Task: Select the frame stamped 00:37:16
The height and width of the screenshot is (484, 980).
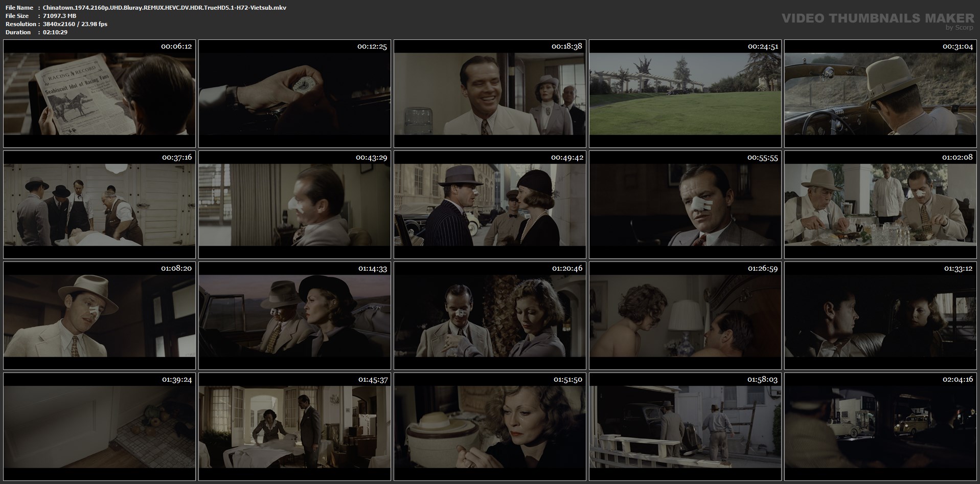Action: tap(99, 205)
